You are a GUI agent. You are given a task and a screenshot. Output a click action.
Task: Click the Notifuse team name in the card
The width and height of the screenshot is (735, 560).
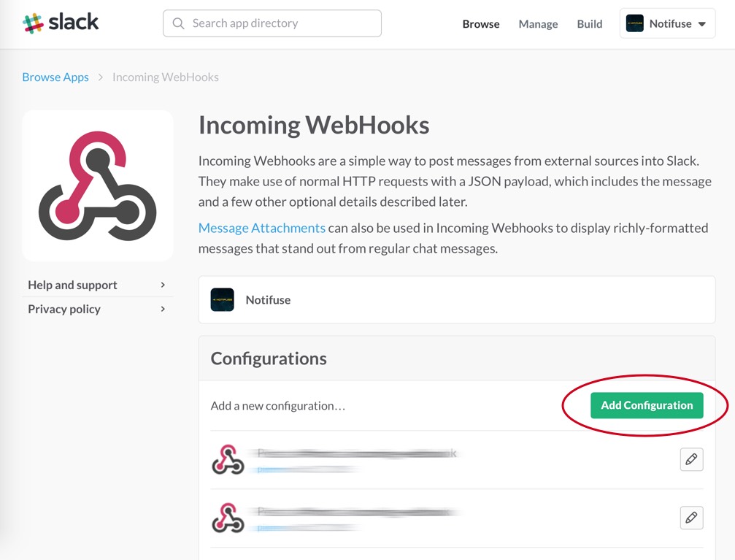pos(268,299)
